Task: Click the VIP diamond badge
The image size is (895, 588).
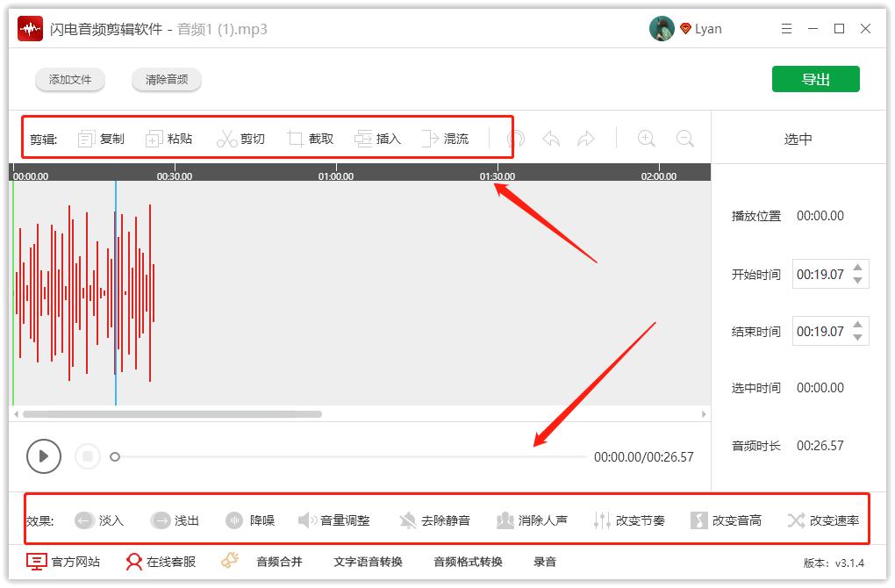Action: pyautogui.click(x=685, y=29)
